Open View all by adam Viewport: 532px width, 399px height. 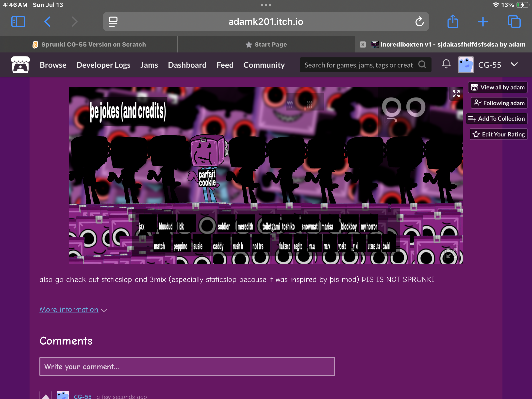point(498,87)
